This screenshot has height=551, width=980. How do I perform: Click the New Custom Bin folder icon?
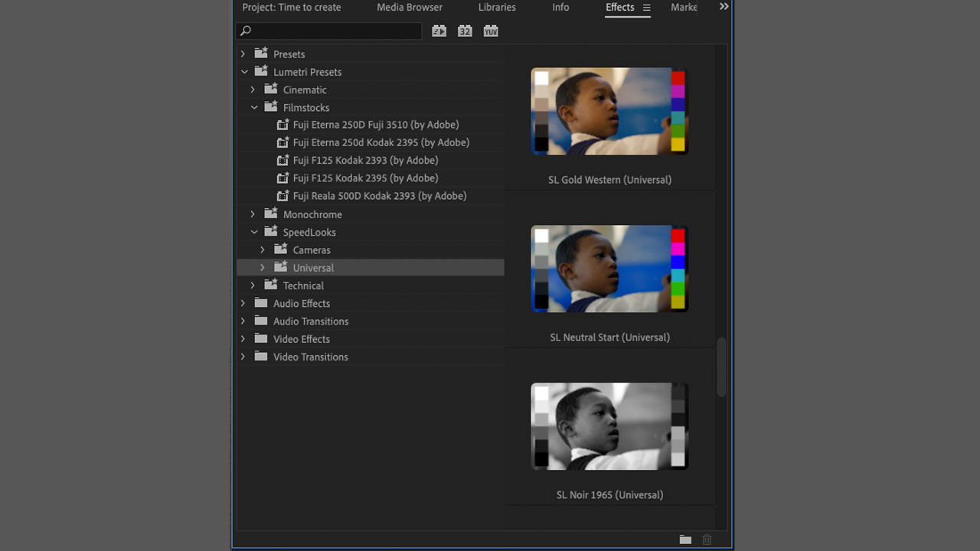[685, 540]
